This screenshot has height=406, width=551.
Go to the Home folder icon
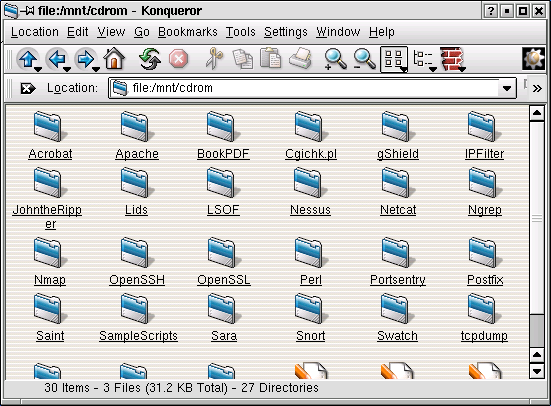click(114, 58)
